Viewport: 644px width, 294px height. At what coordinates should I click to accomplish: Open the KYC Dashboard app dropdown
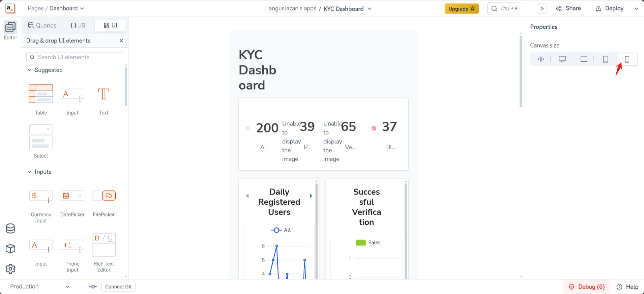coord(370,9)
